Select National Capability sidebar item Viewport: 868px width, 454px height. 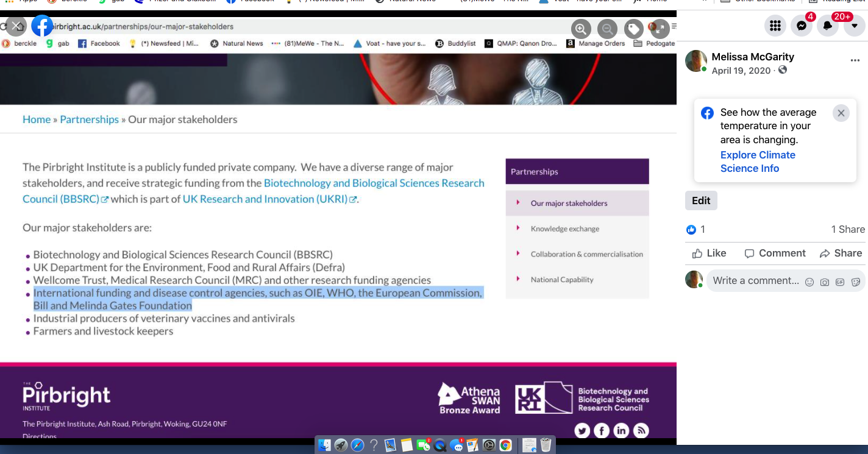577,280
